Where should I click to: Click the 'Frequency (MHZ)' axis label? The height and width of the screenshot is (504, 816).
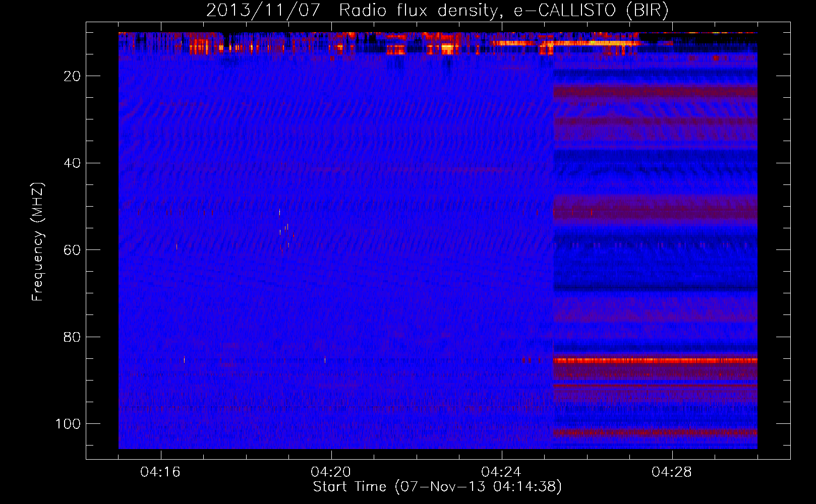38,242
